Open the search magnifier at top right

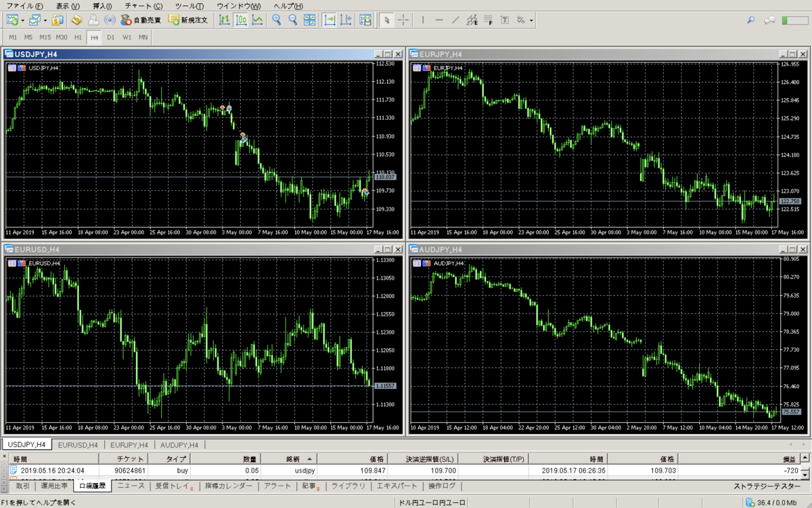750,20
